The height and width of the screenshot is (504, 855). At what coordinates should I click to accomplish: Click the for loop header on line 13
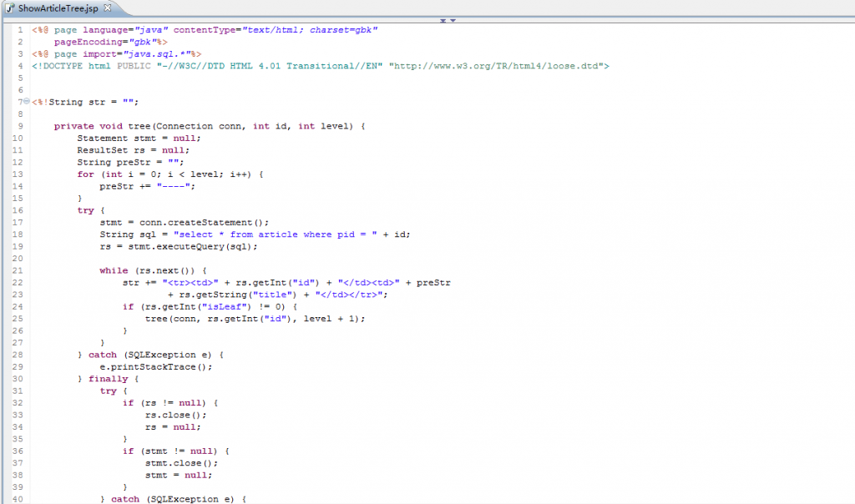click(x=170, y=174)
